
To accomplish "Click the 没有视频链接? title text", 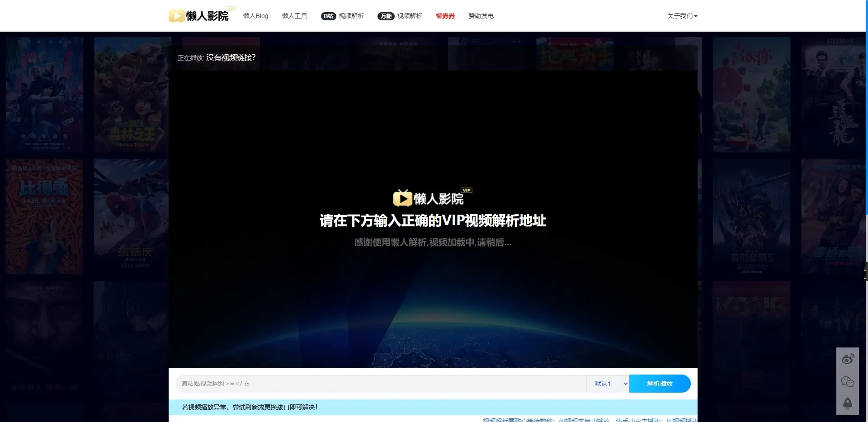I will [231, 57].
